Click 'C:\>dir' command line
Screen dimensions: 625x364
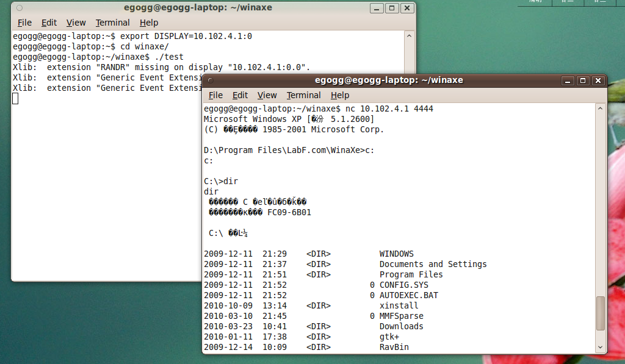(x=221, y=181)
